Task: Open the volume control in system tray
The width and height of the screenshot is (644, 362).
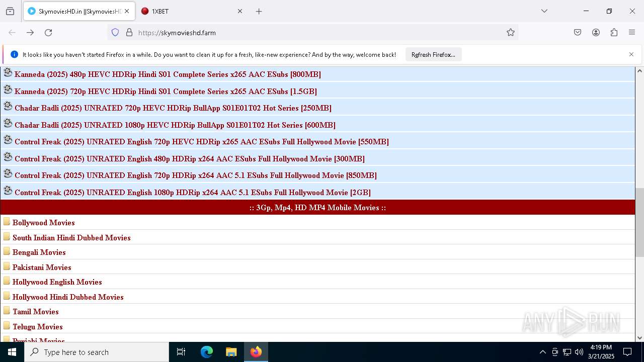Action: point(579,352)
